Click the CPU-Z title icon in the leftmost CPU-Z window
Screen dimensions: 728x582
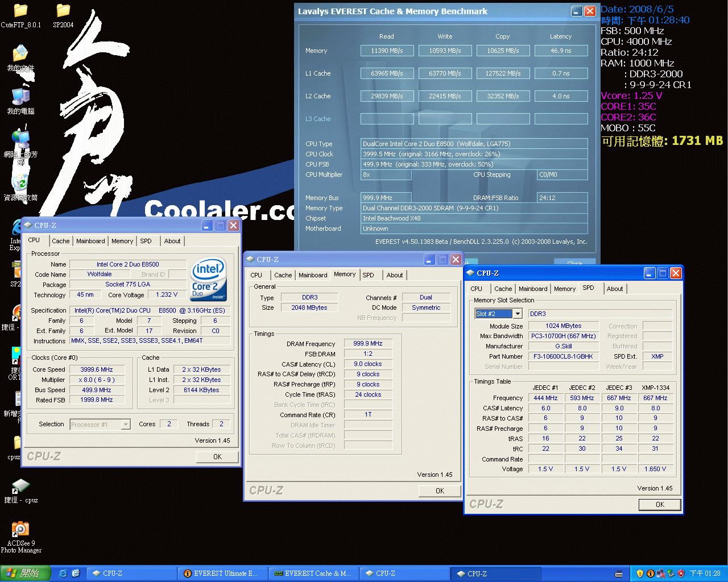click(28, 225)
